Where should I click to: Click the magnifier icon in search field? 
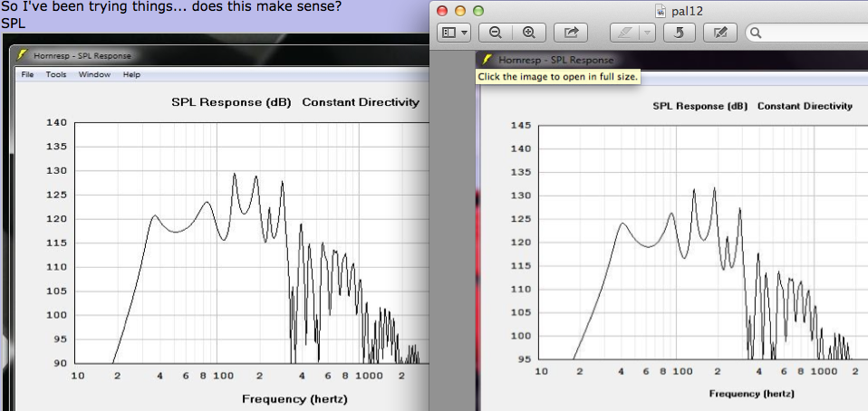coord(756,33)
